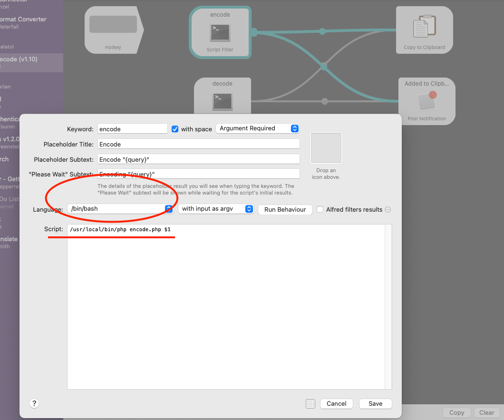This screenshot has height=420, width=504.
Task: Open the script editor grid icon beside Cancel
Action: point(310,404)
